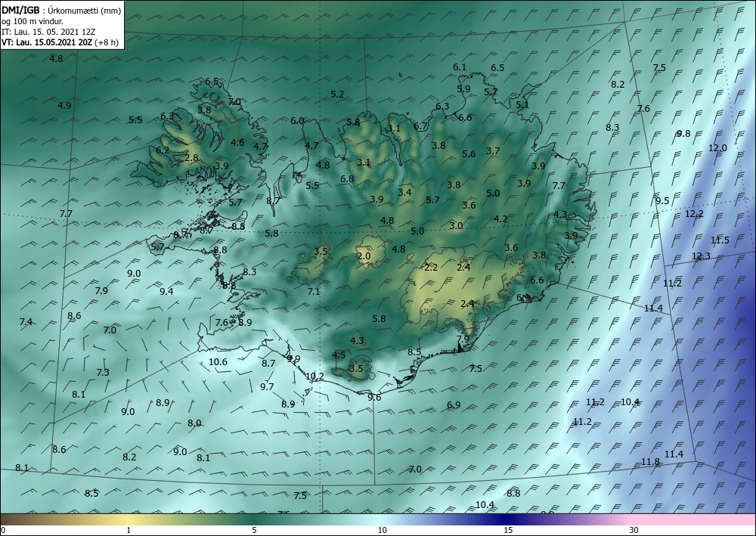Click the color scale tick label 1

tap(129, 530)
